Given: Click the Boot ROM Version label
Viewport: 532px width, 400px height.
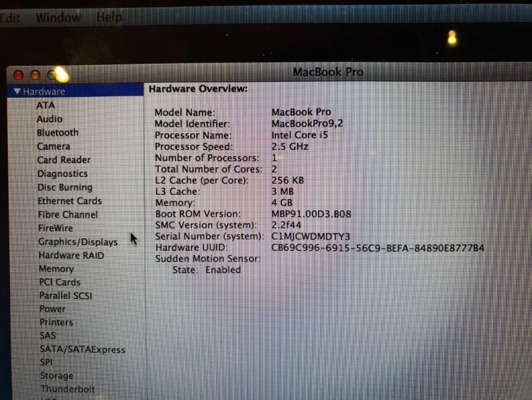Looking at the screenshot, I should (x=198, y=214).
